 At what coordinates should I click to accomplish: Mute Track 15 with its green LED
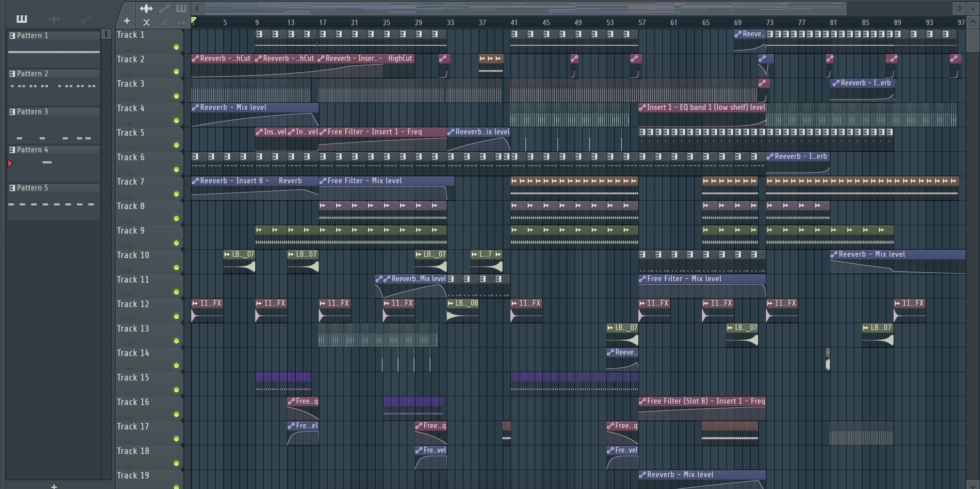[176, 390]
